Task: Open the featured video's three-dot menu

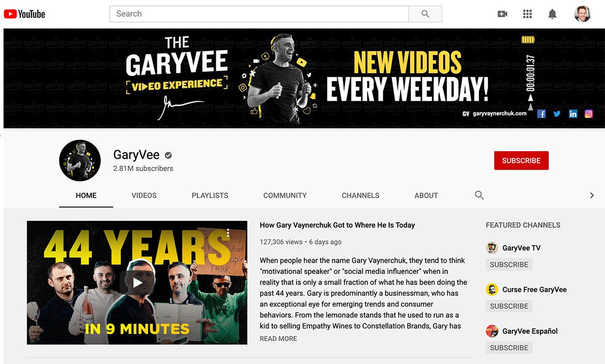Action: (x=228, y=233)
